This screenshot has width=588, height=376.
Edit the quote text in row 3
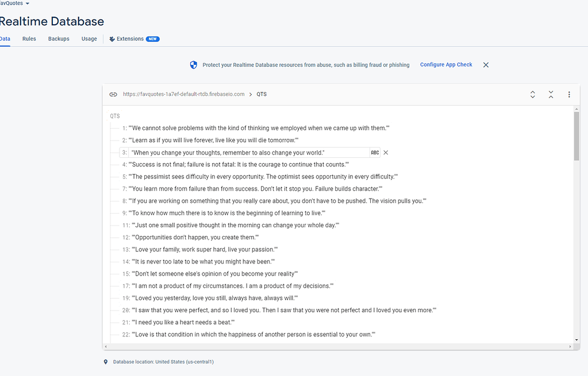pos(247,152)
